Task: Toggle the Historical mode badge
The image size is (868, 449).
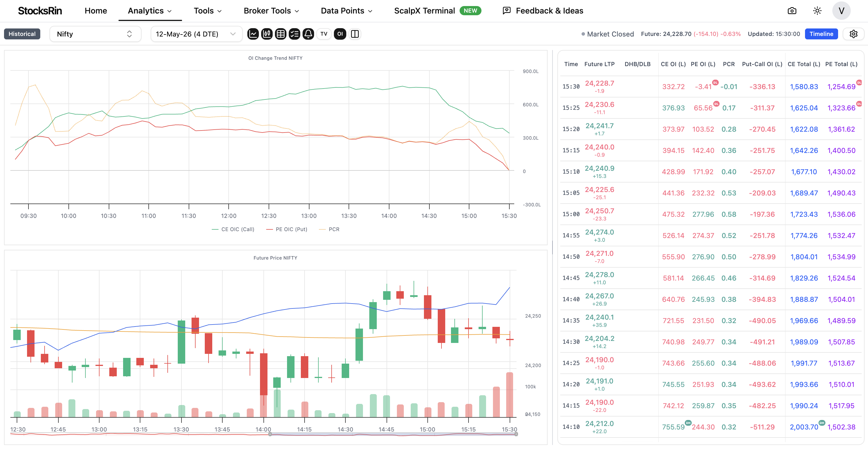Action: pyautogui.click(x=22, y=34)
